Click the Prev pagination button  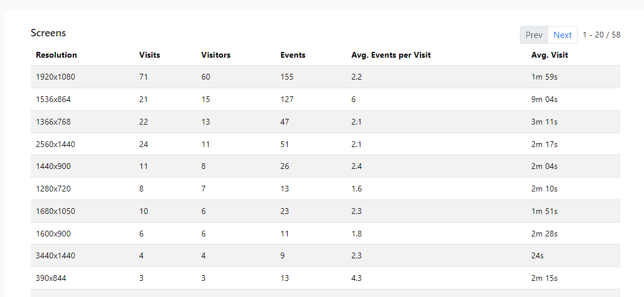pyautogui.click(x=534, y=35)
